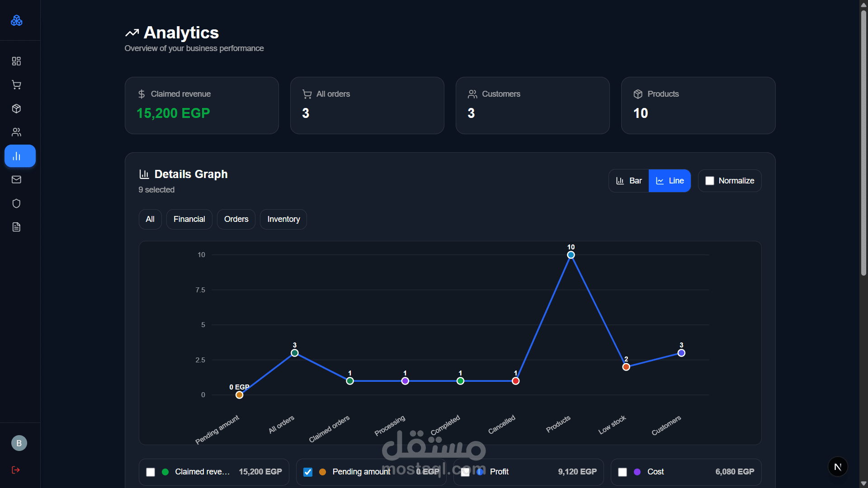The height and width of the screenshot is (488, 868).
Task: Click the app logo icon in the sidebar
Action: pyautogui.click(x=17, y=20)
